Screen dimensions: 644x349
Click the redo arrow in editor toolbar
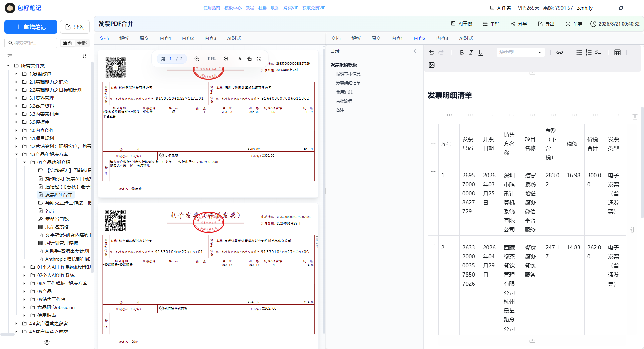[441, 52]
